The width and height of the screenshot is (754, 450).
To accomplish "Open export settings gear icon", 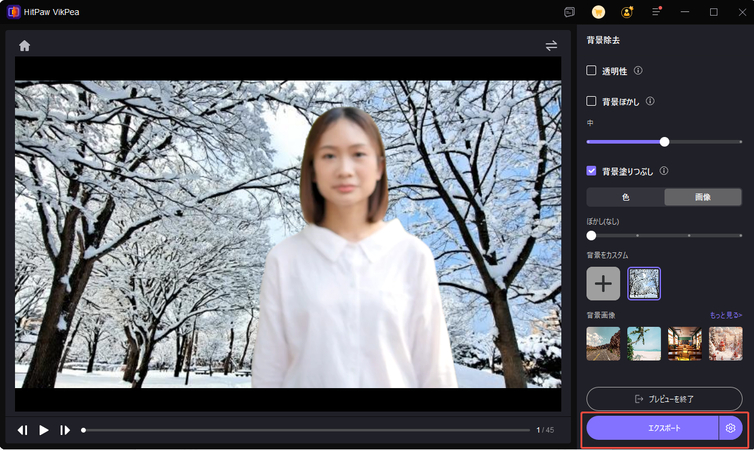I will click(x=730, y=428).
